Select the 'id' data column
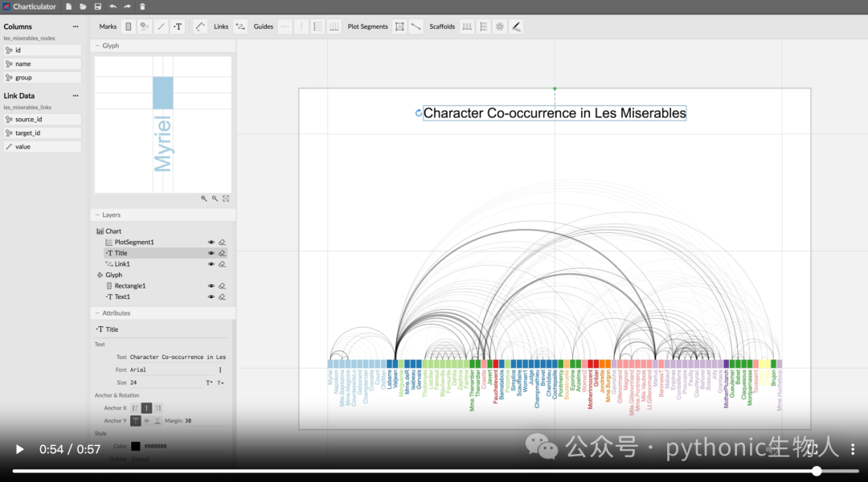The height and width of the screenshot is (482, 868). click(x=42, y=50)
